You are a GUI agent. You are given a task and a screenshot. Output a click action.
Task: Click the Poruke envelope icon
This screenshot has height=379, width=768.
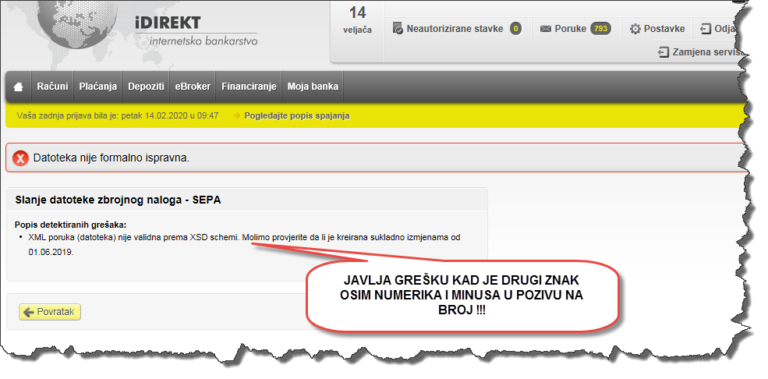[546, 29]
